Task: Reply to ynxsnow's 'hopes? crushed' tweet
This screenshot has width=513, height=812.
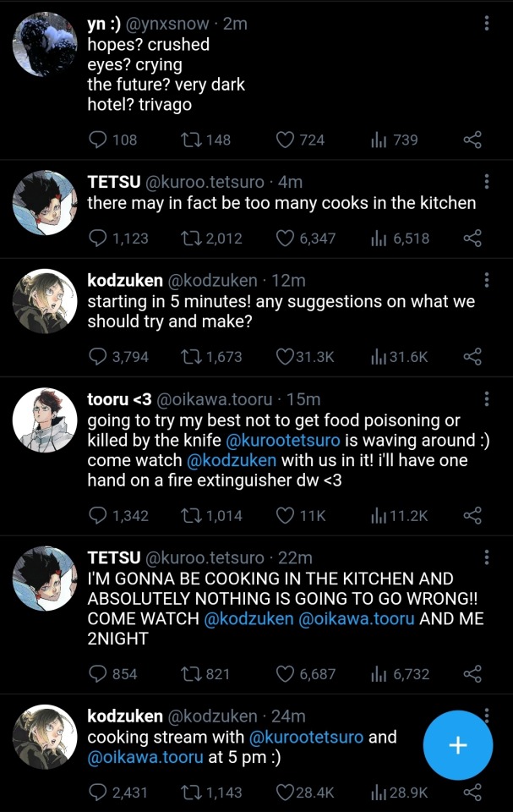Action: click(99, 140)
